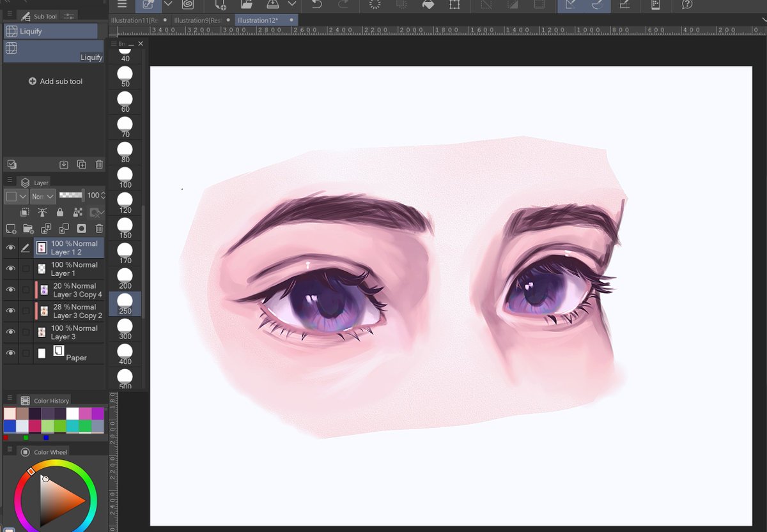The width and height of the screenshot is (767, 532).
Task: Switch to Illustration9 tab
Action: (x=201, y=20)
